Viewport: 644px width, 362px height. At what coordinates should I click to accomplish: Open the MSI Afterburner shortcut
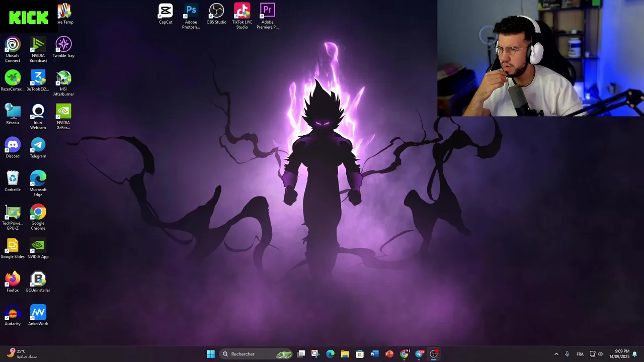[x=63, y=83]
